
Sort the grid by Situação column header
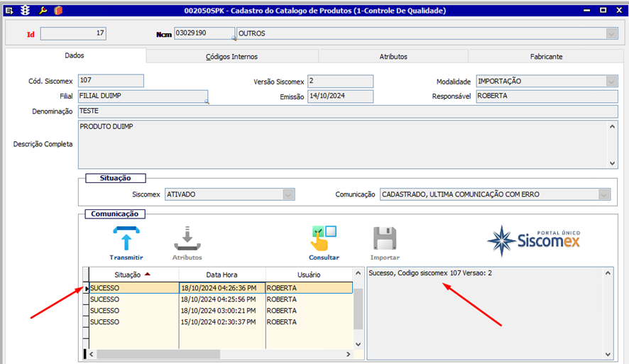coord(133,275)
